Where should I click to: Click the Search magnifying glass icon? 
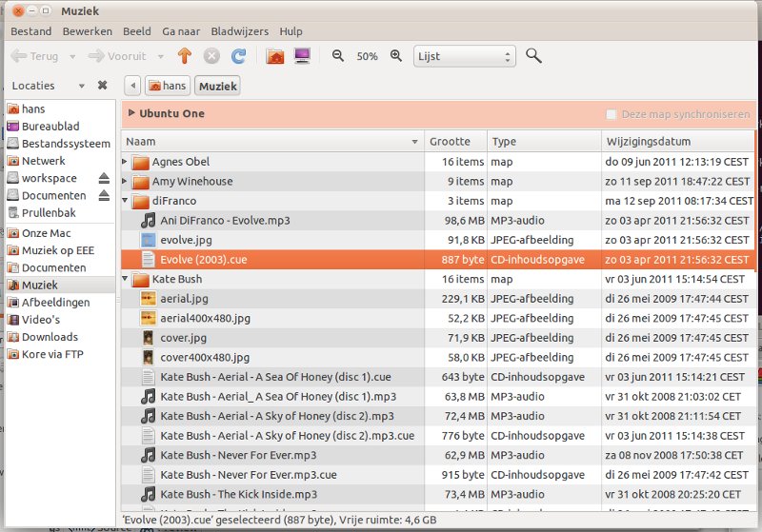click(533, 56)
